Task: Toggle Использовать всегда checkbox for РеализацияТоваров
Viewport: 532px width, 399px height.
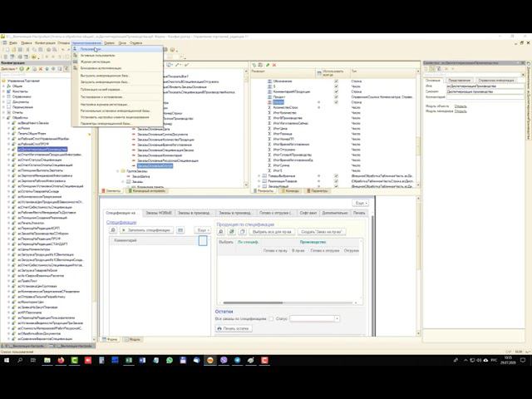Action: pos(336,181)
